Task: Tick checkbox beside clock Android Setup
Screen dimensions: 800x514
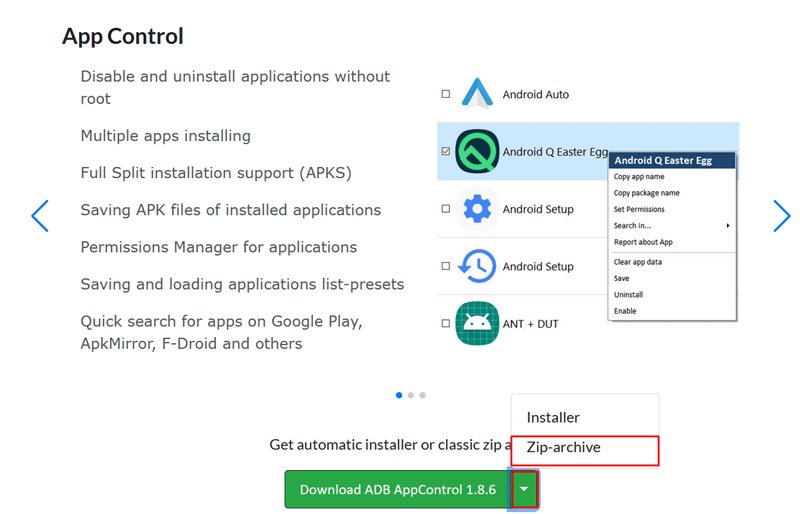Action: coord(446,266)
